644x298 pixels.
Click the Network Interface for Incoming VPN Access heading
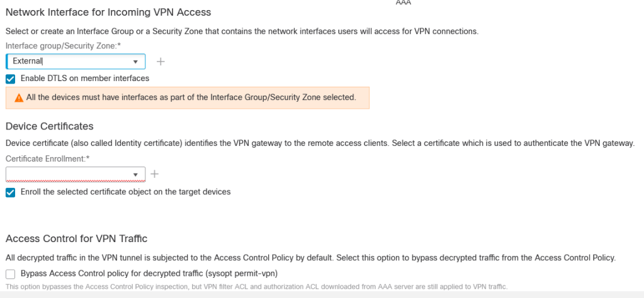[x=108, y=12]
